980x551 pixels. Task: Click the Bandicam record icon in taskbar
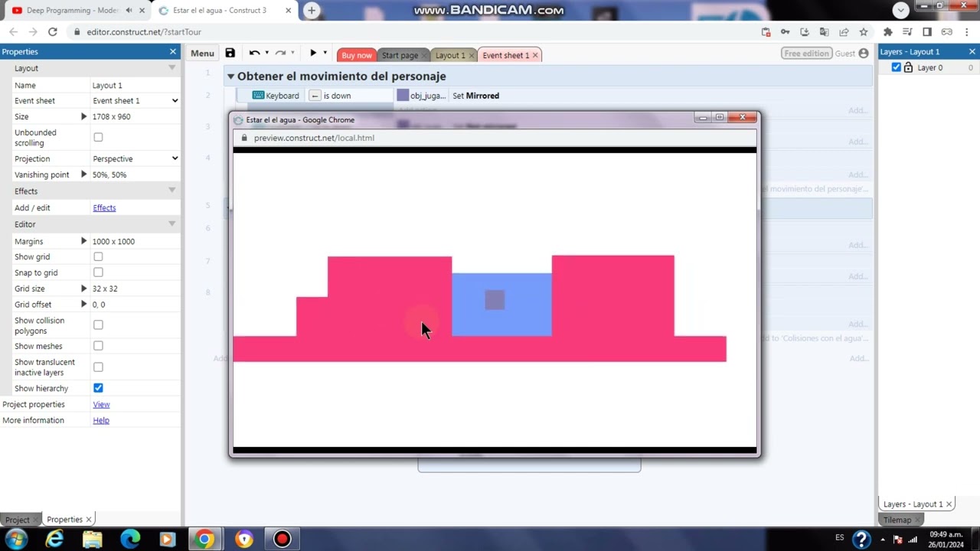(x=282, y=540)
